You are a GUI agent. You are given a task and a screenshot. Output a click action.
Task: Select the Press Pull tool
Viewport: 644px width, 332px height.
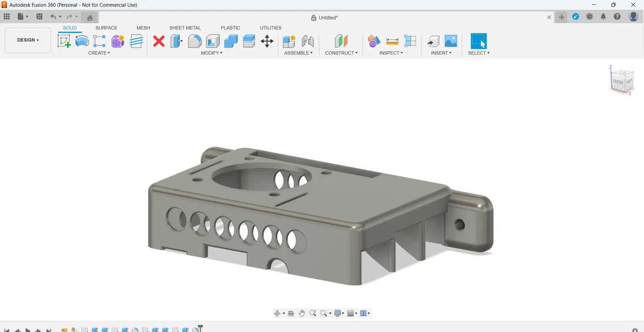click(x=177, y=41)
